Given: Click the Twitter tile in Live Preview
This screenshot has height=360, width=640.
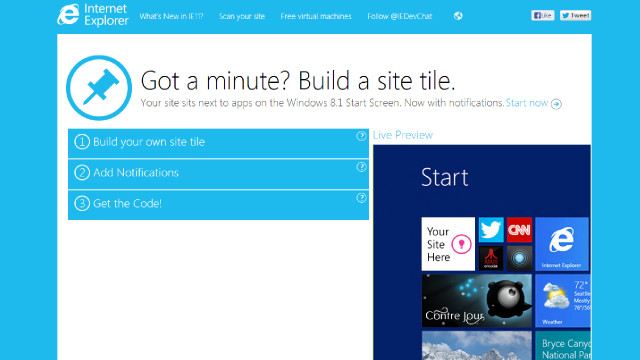Looking at the screenshot, I should [x=491, y=230].
